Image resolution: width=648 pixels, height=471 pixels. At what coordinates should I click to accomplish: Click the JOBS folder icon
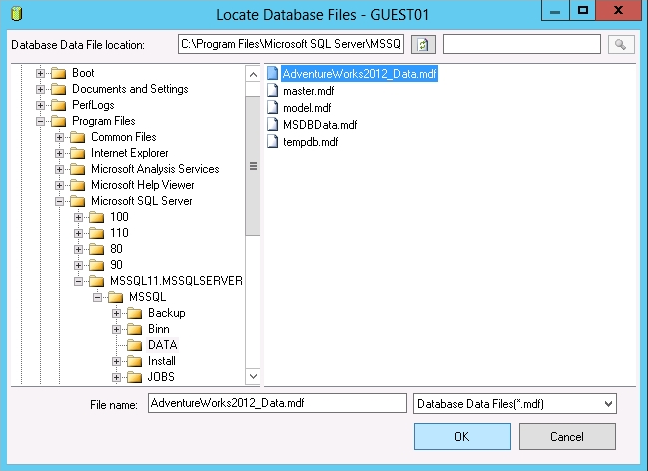pyautogui.click(x=135, y=377)
